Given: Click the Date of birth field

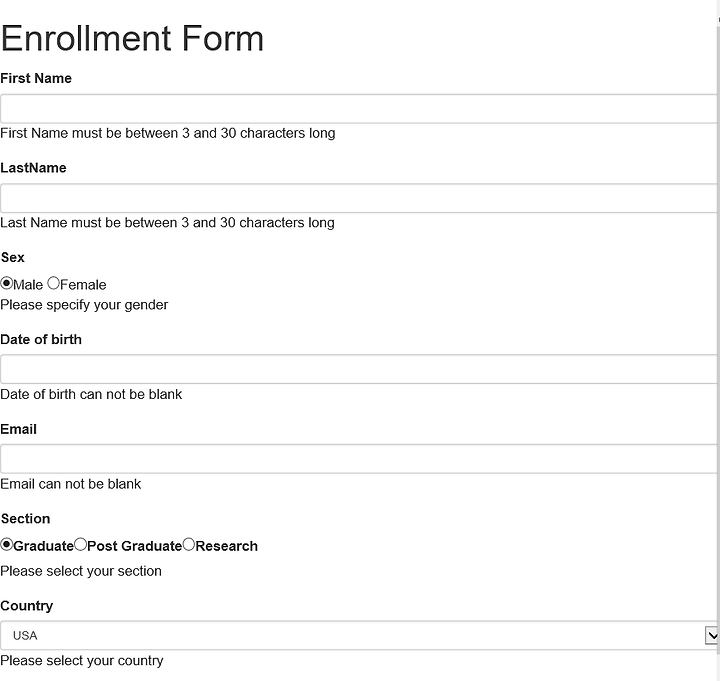Looking at the screenshot, I should (359, 369).
